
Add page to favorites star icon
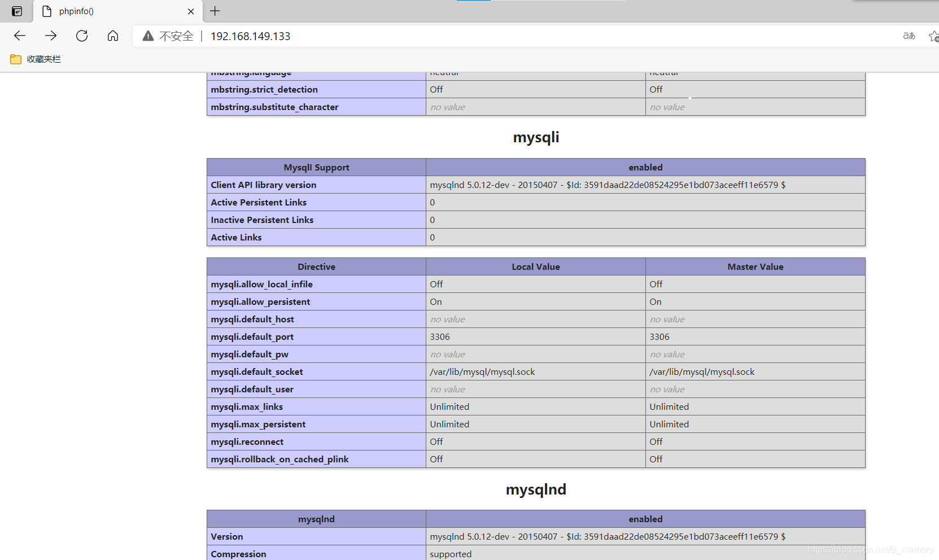[x=933, y=36]
